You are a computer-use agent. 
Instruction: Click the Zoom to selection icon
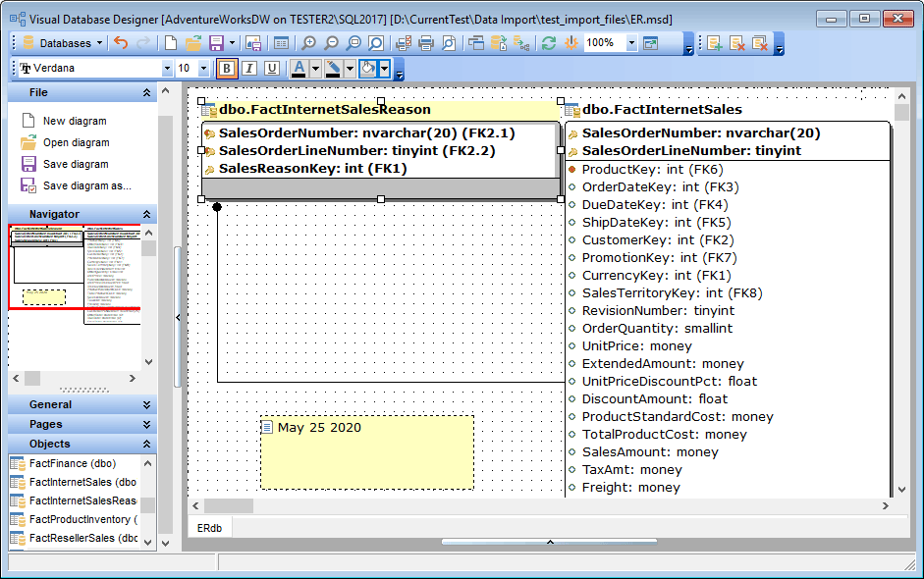pyautogui.click(x=376, y=43)
